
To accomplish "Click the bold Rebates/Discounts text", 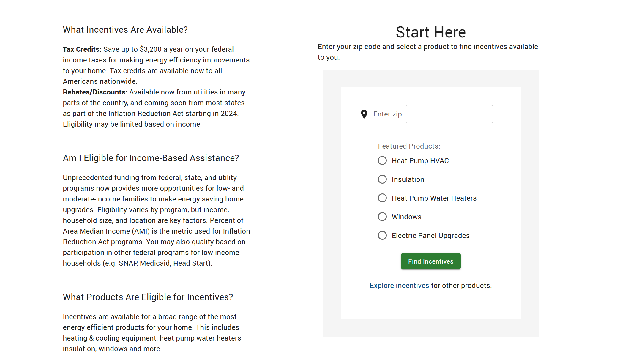I will click(x=95, y=92).
